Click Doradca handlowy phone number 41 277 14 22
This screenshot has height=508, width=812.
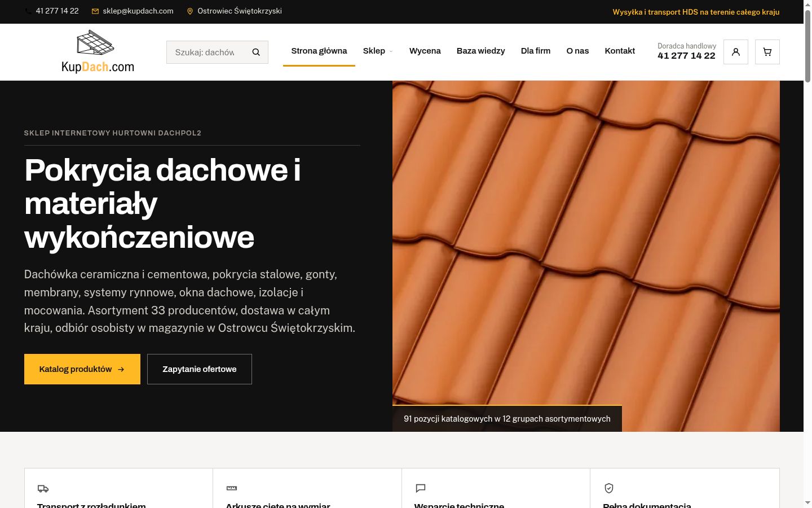[686, 56]
